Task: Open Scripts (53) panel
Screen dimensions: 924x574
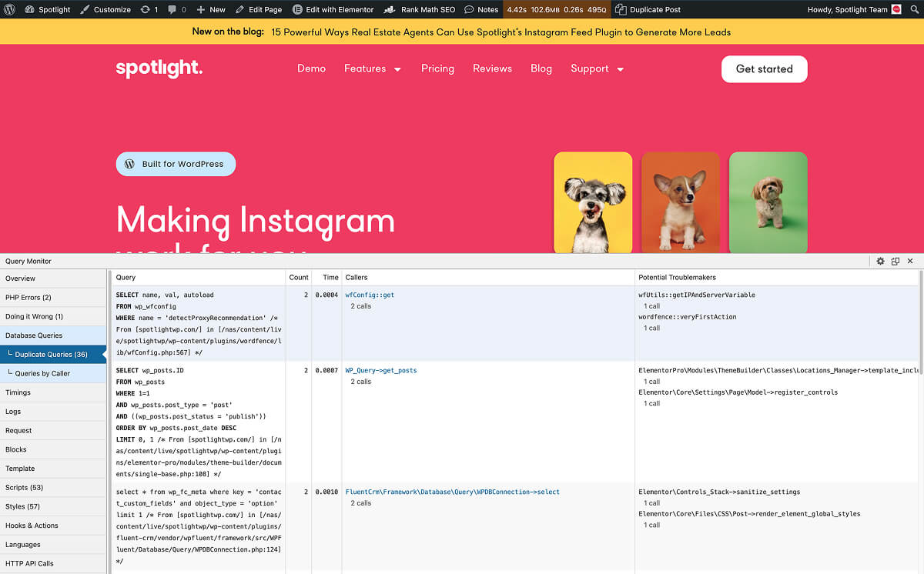Action: point(53,487)
